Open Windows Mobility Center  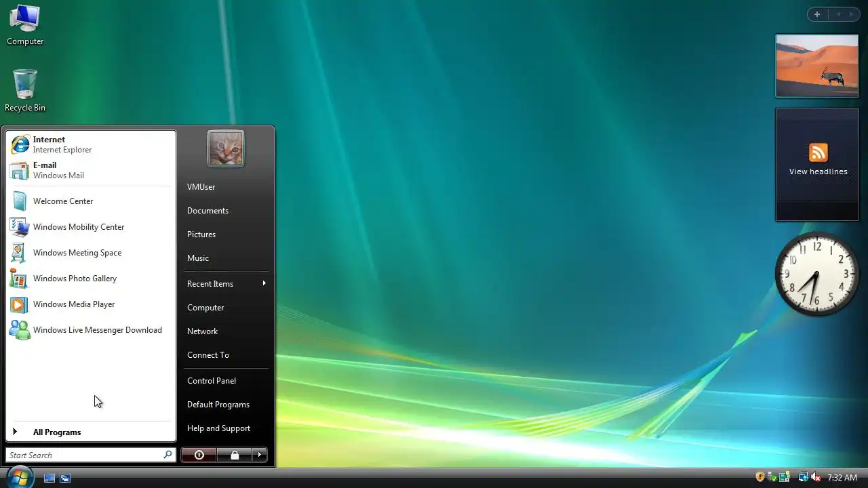(x=90, y=227)
